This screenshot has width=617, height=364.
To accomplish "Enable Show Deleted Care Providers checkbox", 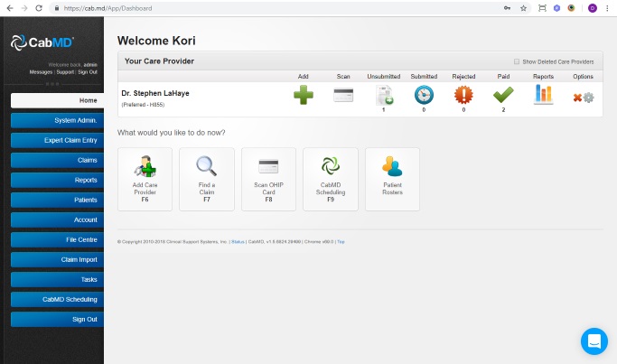I will click(x=517, y=61).
